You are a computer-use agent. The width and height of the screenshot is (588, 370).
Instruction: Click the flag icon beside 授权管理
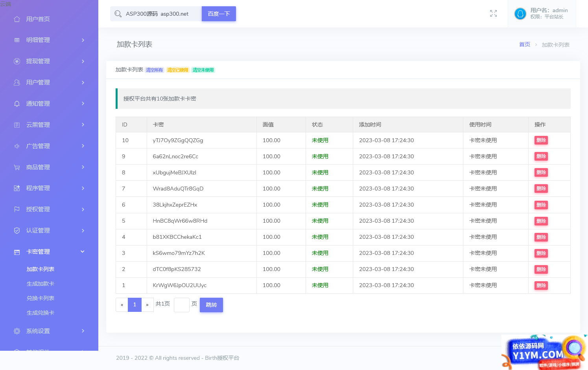point(17,209)
